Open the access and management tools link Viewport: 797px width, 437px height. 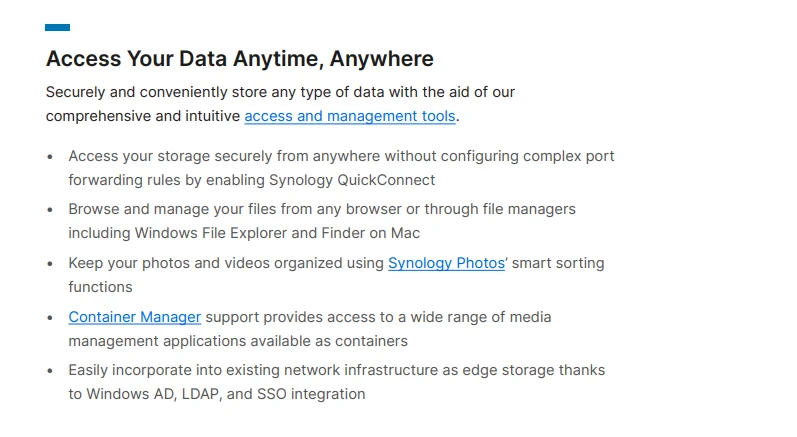(x=350, y=116)
